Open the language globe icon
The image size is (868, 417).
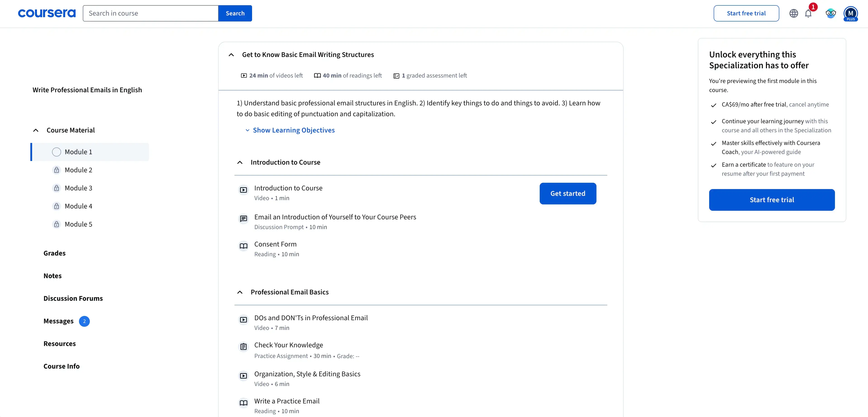click(x=794, y=14)
